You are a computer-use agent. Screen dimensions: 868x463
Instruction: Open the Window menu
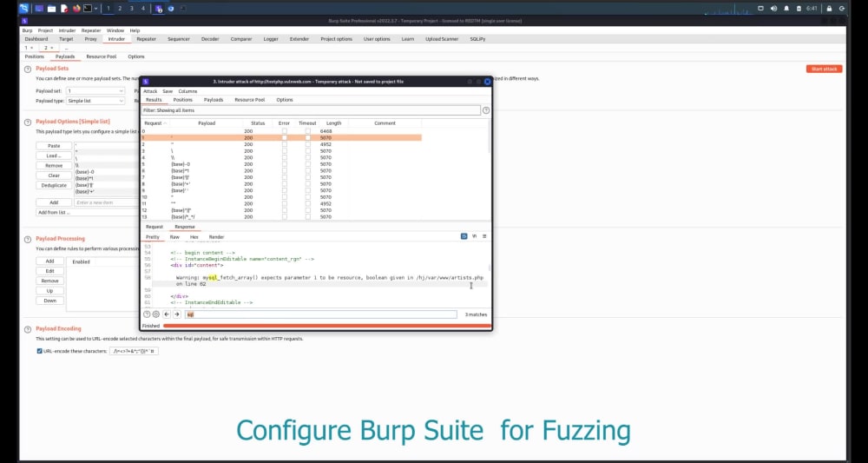(x=115, y=30)
